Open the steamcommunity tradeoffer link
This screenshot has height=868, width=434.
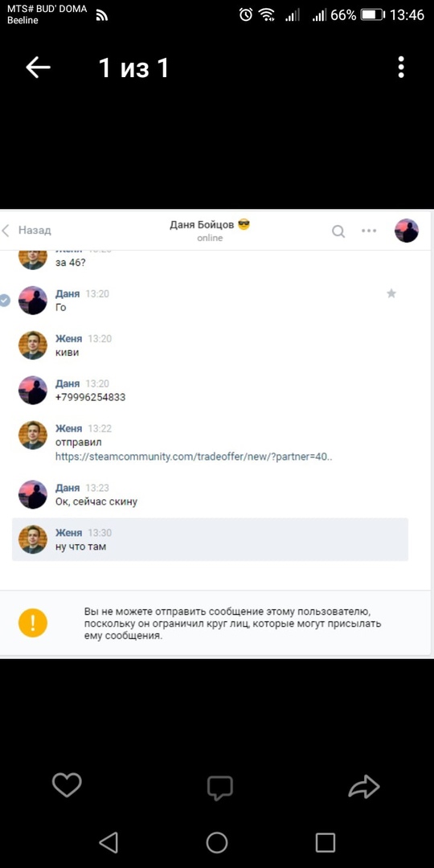tap(194, 457)
